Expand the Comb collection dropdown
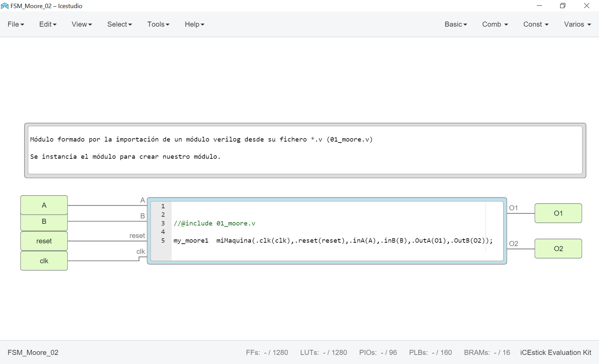The height and width of the screenshot is (364, 599). [495, 24]
